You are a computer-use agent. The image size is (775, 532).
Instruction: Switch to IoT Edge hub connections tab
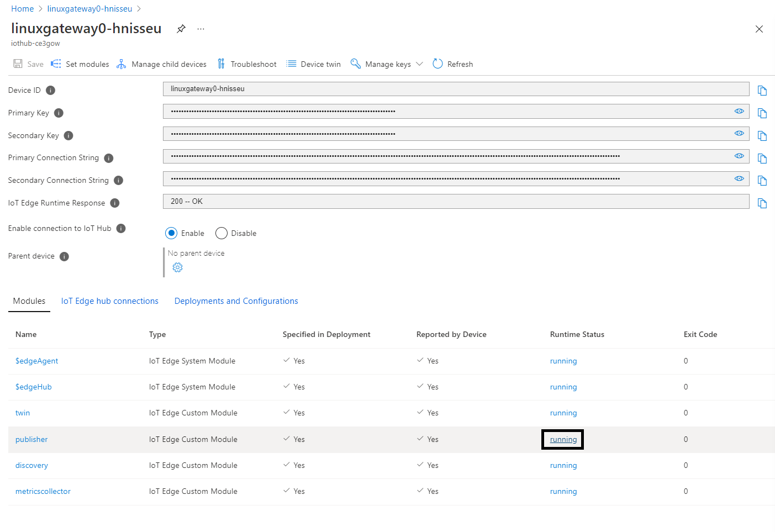(109, 301)
